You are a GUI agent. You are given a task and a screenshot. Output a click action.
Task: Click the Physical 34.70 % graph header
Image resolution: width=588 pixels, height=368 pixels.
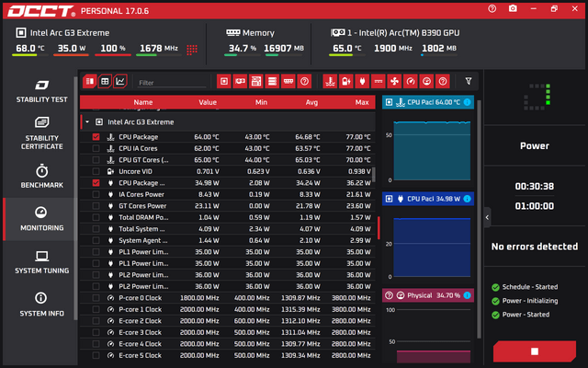[x=428, y=295]
